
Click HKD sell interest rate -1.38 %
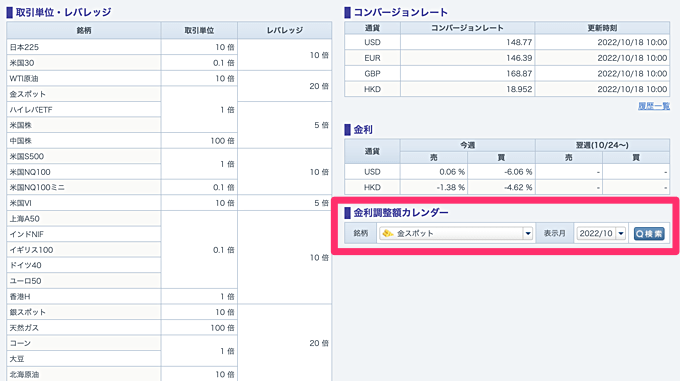click(451, 188)
